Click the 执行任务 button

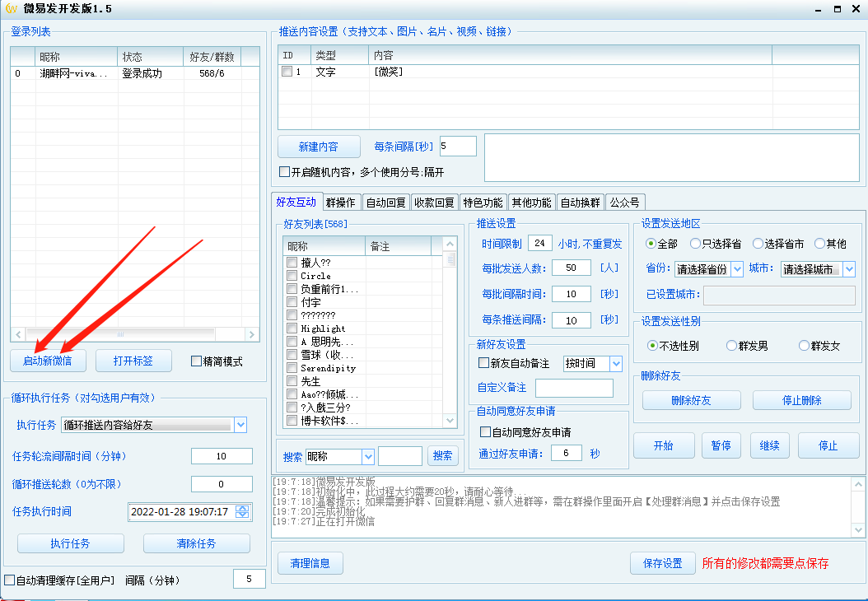(71, 543)
